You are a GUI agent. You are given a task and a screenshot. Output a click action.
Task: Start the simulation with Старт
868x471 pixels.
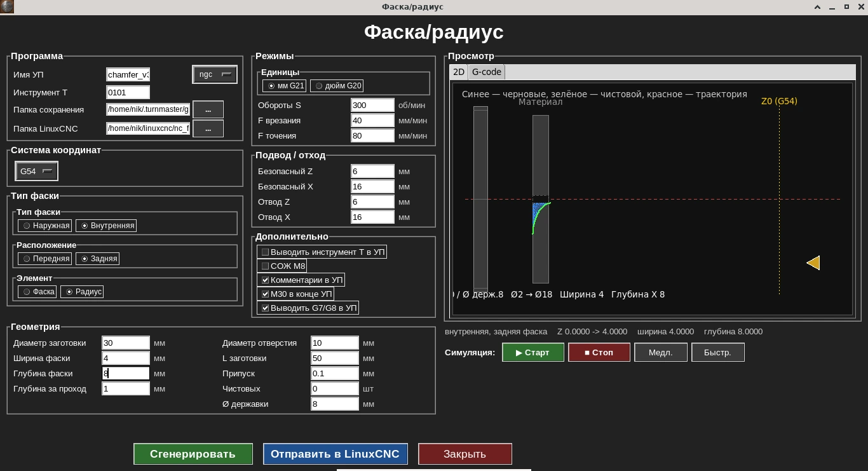pyautogui.click(x=533, y=352)
